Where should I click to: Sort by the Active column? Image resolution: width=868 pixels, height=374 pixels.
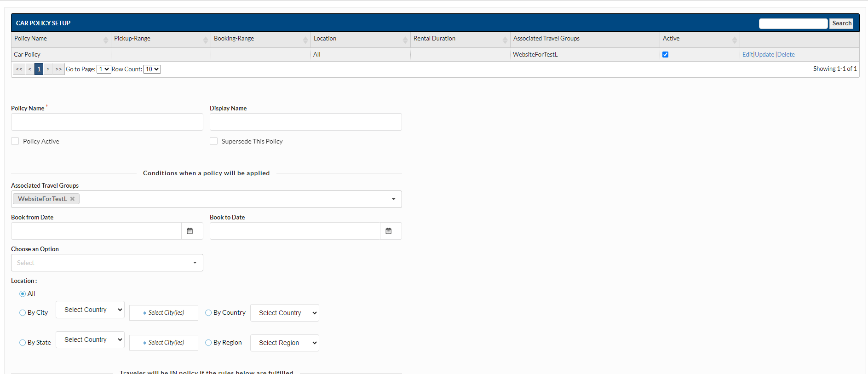[700, 39]
